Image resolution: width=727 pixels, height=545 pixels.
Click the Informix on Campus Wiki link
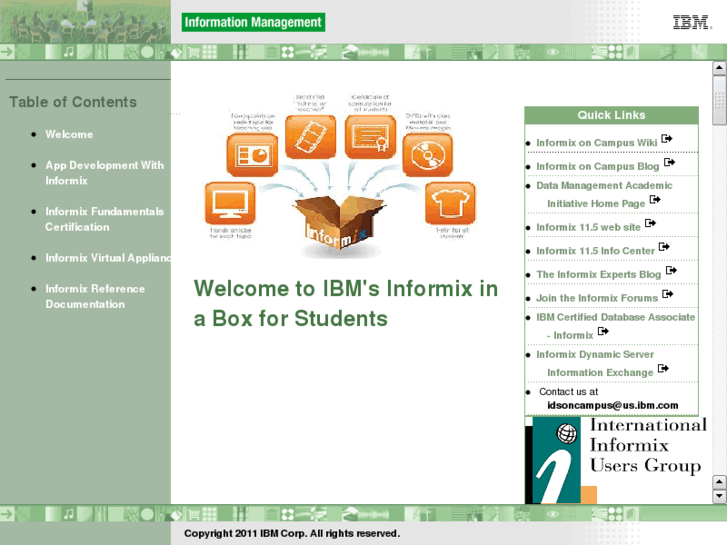tap(596, 143)
